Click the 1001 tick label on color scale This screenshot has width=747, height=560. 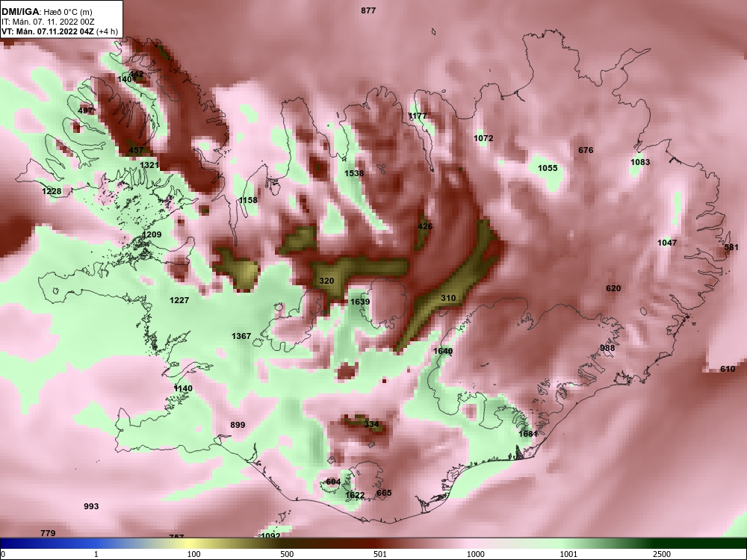coord(568,554)
